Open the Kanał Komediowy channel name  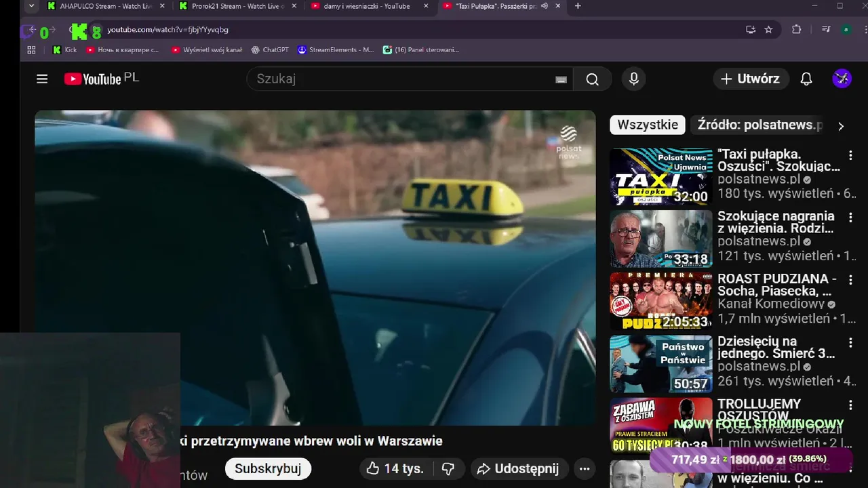770,304
